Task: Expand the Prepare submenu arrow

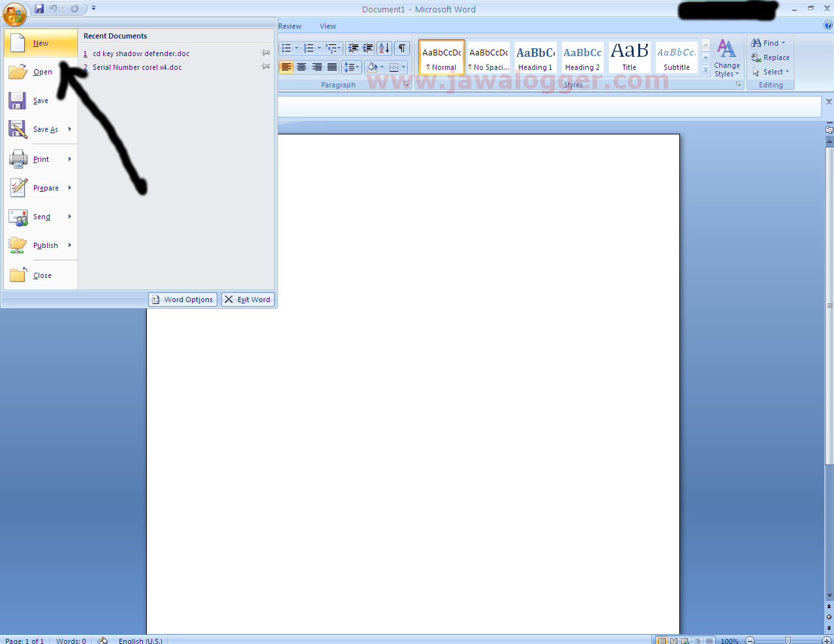Action: coord(70,188)
